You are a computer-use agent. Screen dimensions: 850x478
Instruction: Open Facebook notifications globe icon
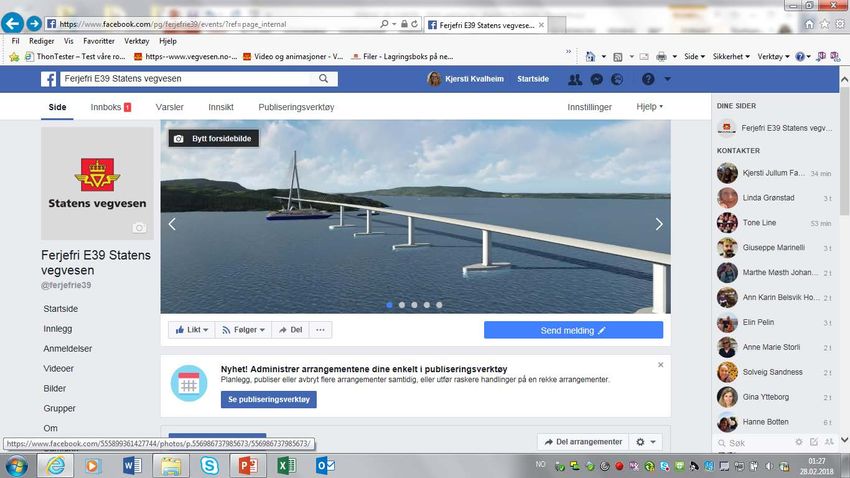[x=617, y=80]
